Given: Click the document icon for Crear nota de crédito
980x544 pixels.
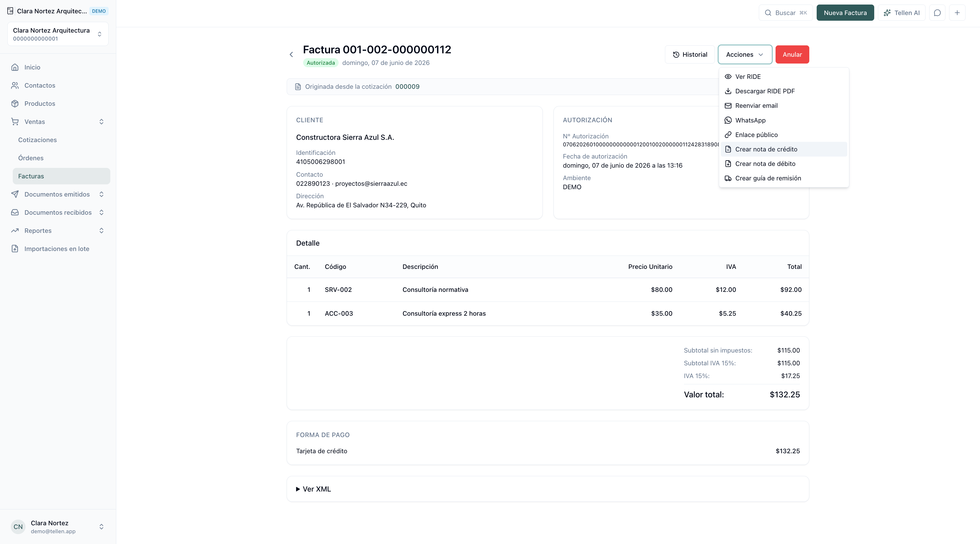Looking at the screenshot, I should tap(728, 149).
